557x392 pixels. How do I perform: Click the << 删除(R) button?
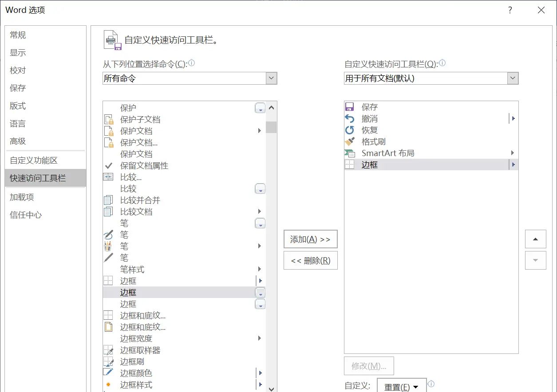pos(310,260)
